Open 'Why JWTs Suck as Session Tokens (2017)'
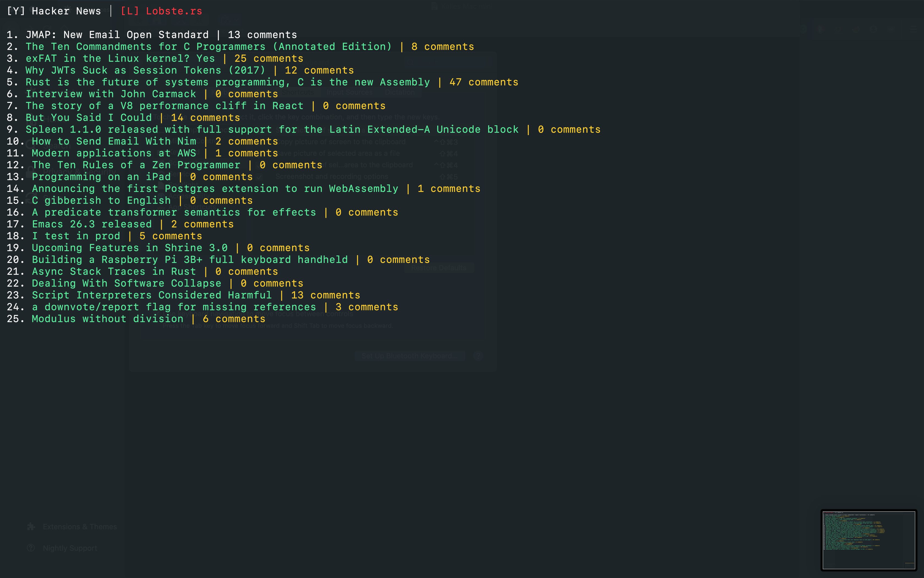Image resolution: width=924 pixels, height=578 pixels. coord(145,70)
